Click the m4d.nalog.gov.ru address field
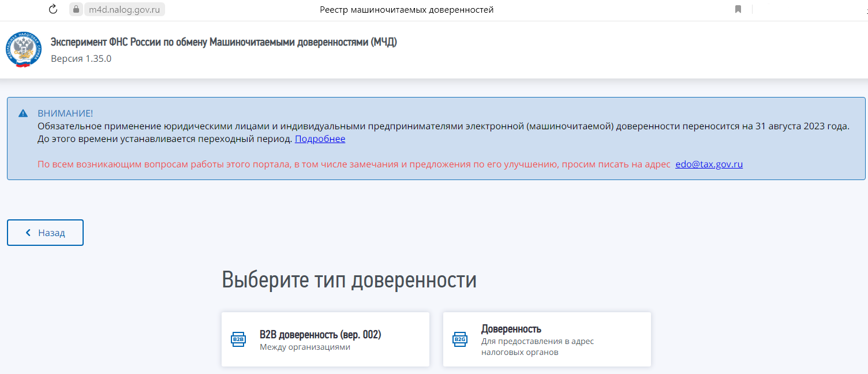 click(124, 9)
